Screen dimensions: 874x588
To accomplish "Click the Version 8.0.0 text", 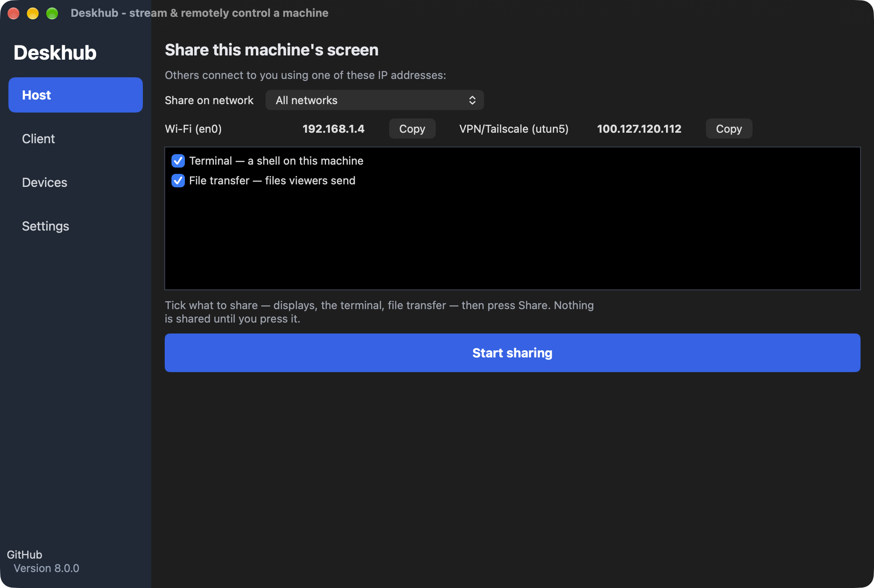I will 46,568.
